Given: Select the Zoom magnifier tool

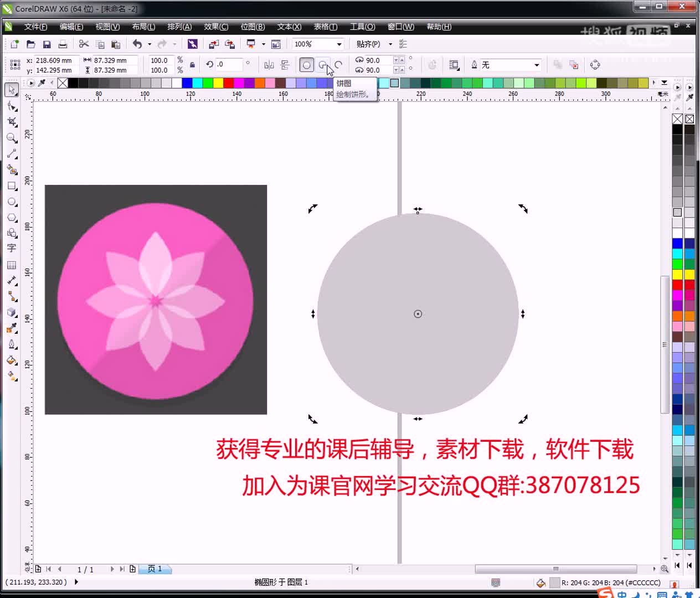Looking at the screenshot, I should click(x=12, y=138).
